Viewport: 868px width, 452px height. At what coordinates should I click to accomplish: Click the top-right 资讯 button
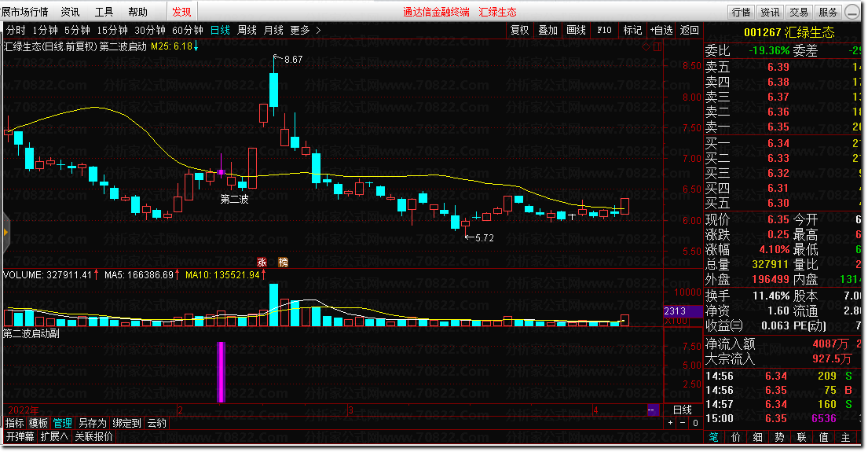[770, 13]
